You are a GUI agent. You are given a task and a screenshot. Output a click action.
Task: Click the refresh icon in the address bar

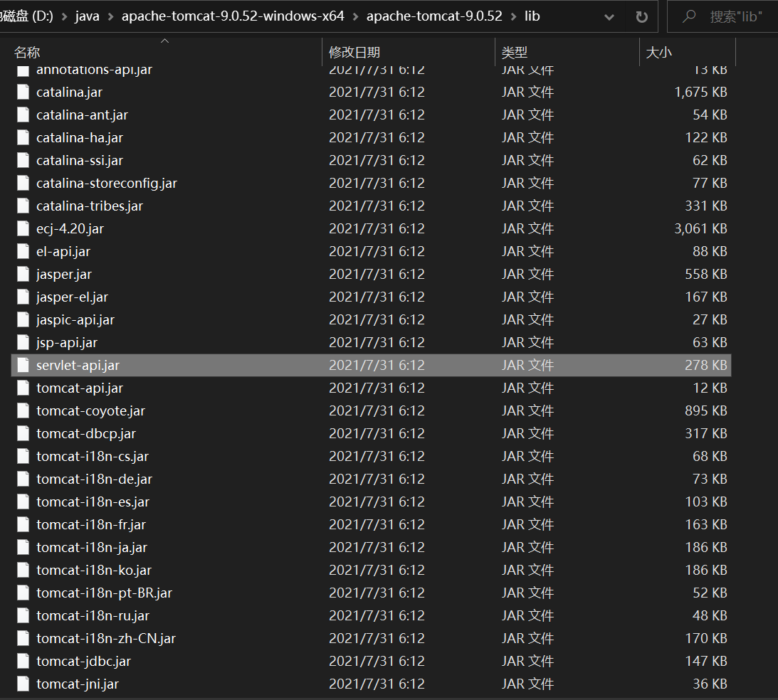coord(641,17)
